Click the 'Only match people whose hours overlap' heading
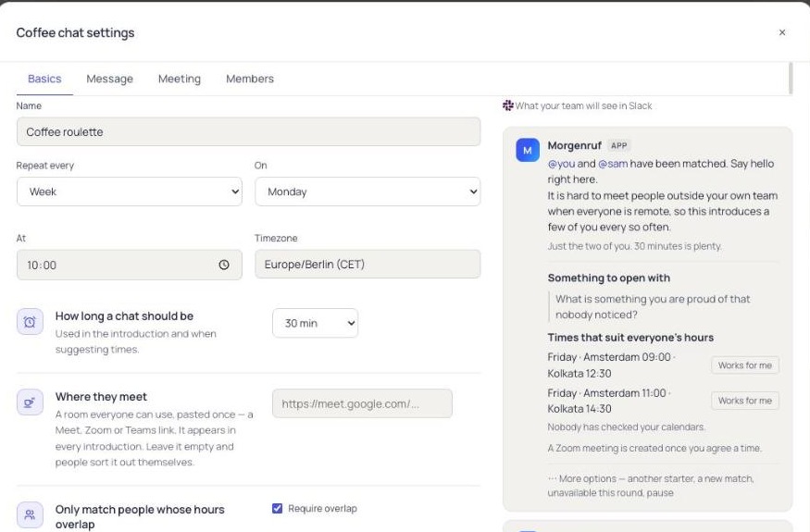This screenshot has width=810, height=532. 140,516
